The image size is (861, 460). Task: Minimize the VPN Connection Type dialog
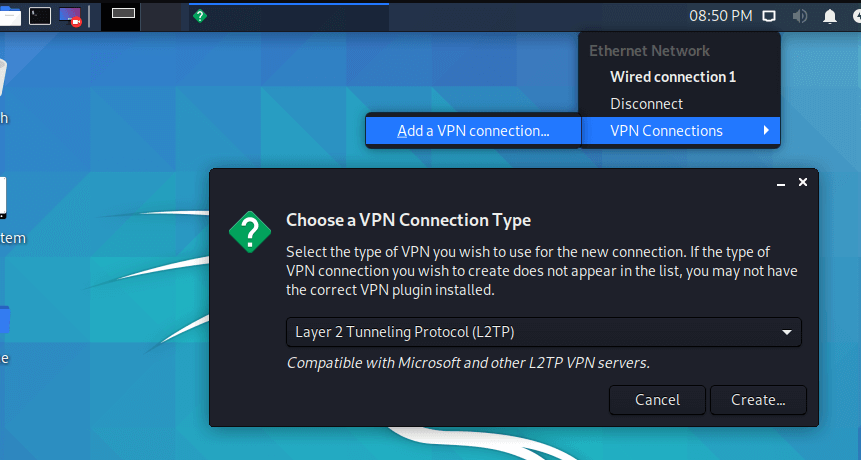(x=781, y=183)
